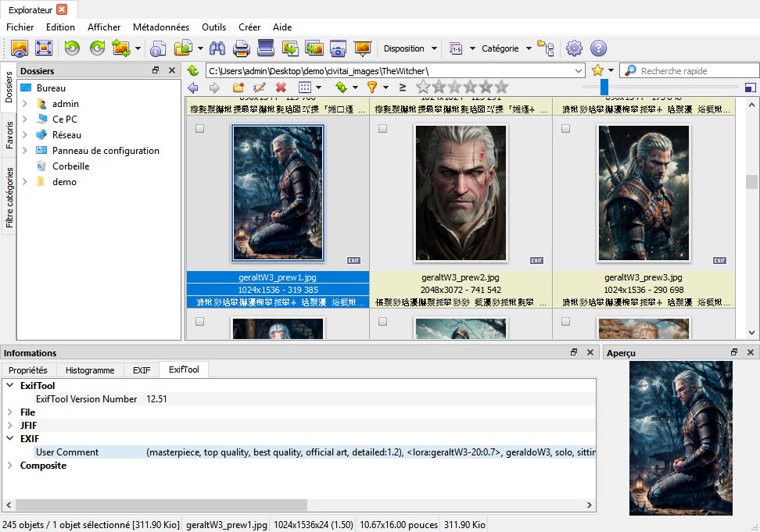Open the Métadonnées menu

tap(161, 27)
